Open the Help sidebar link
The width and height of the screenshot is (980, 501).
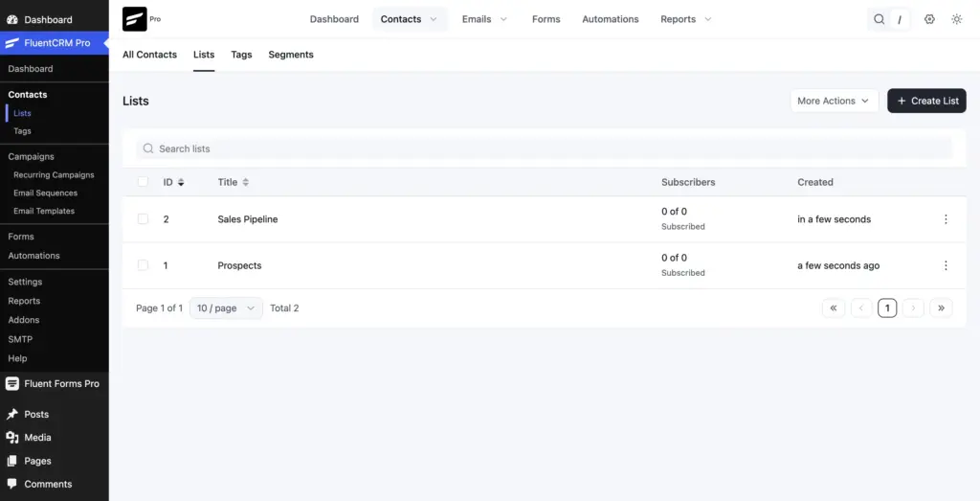(17, 358)
